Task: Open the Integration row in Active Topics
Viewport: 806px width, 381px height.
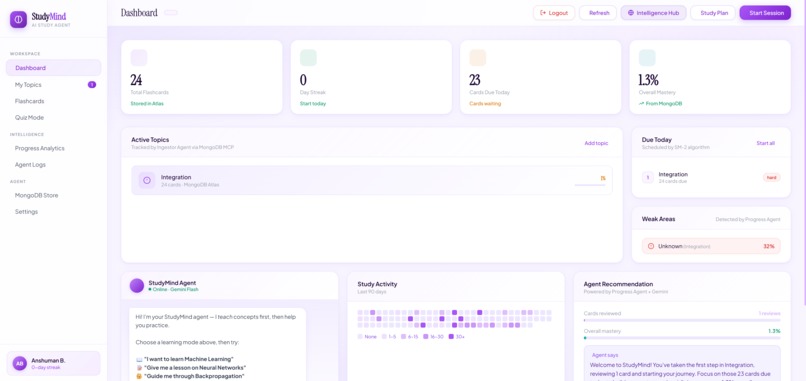Action: click(x=372, y=180)
